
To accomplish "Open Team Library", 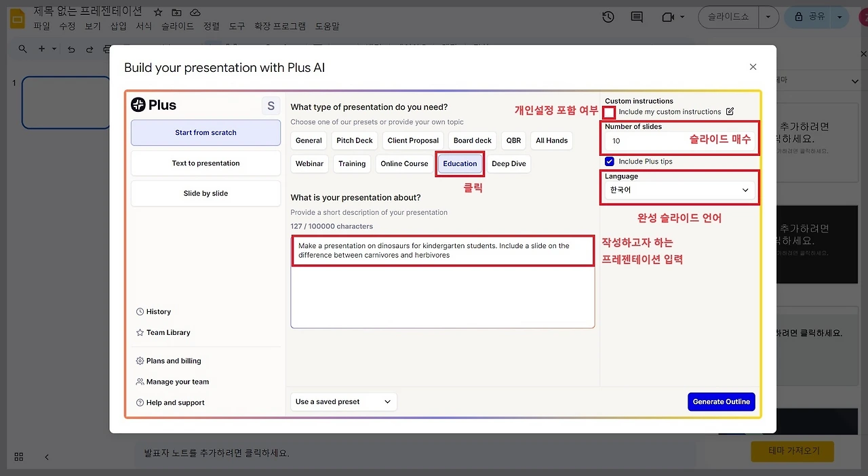I will pos(163,333).
